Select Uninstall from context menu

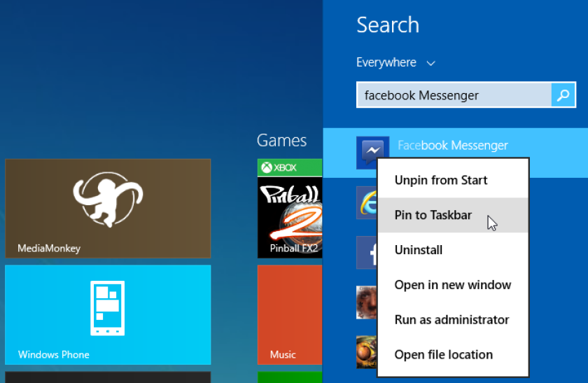453,250
